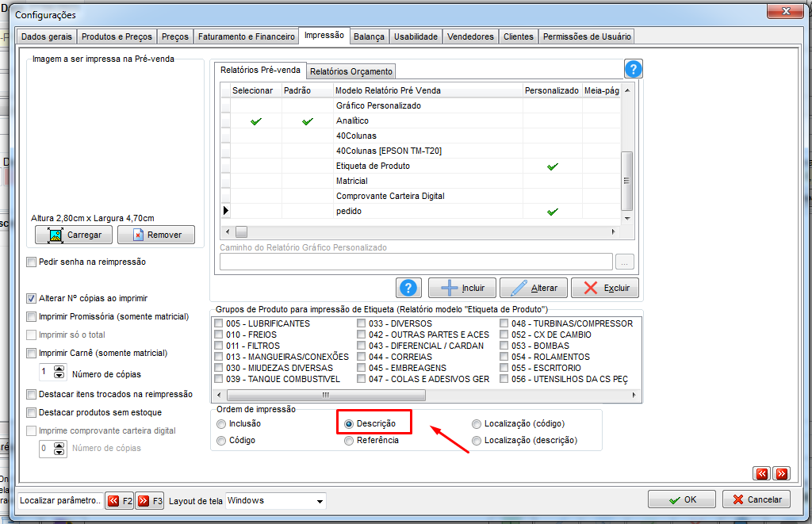Check the 044 - CORREIAS group
Viewport: 812px width, 524px height.
(x=361, y=357)
